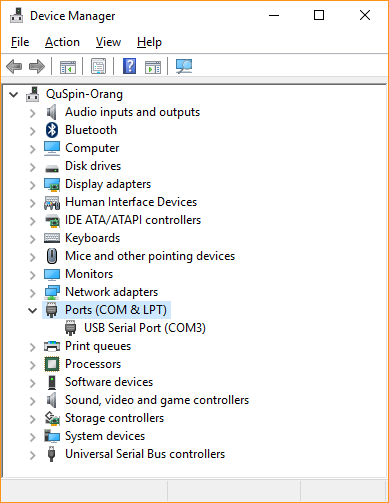The image size is (389, 503).
Task: Expand the Network adapters arrow
Action: pyautogui.click(x=32, y=293)
